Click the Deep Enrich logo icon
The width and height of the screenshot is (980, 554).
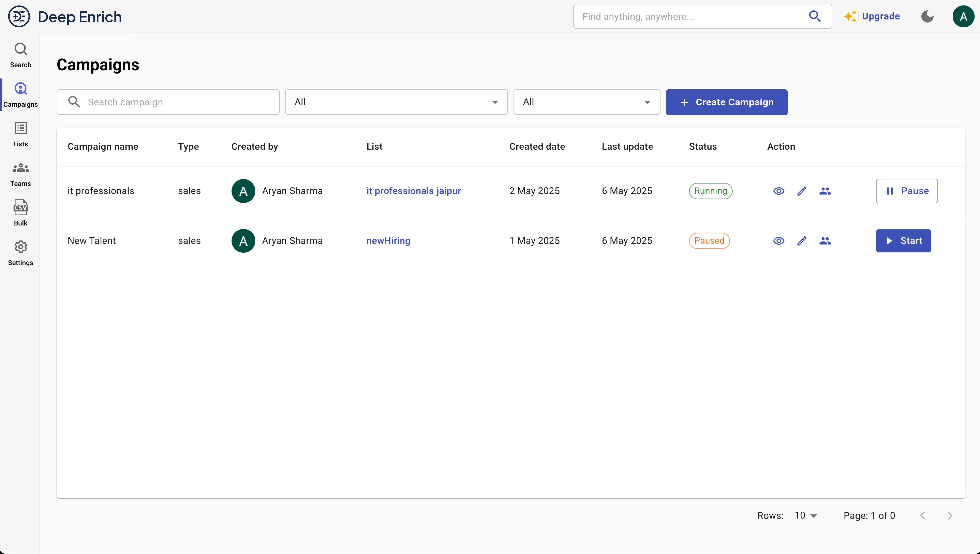(19, 17)
